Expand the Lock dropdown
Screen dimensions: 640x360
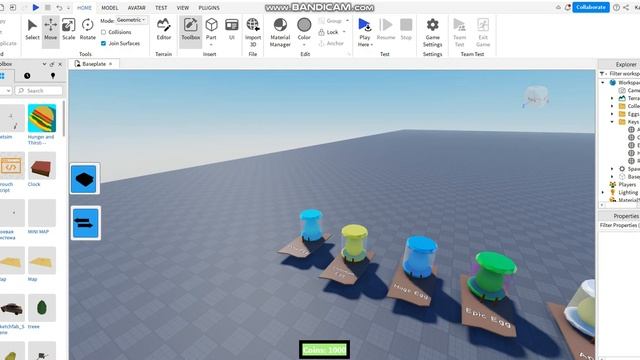click(344, 32)
